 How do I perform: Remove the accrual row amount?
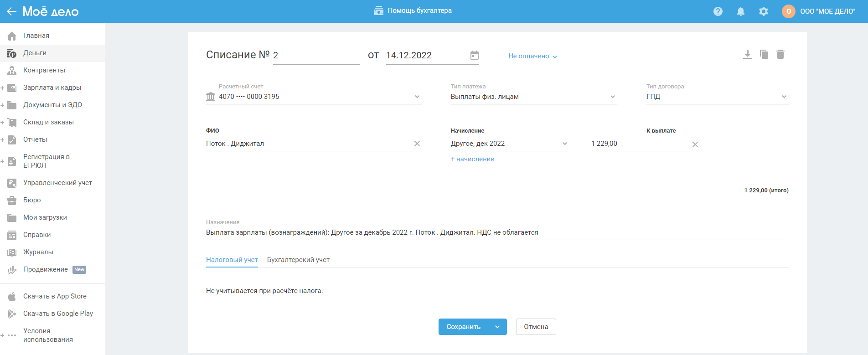click(x=695, y=144)
